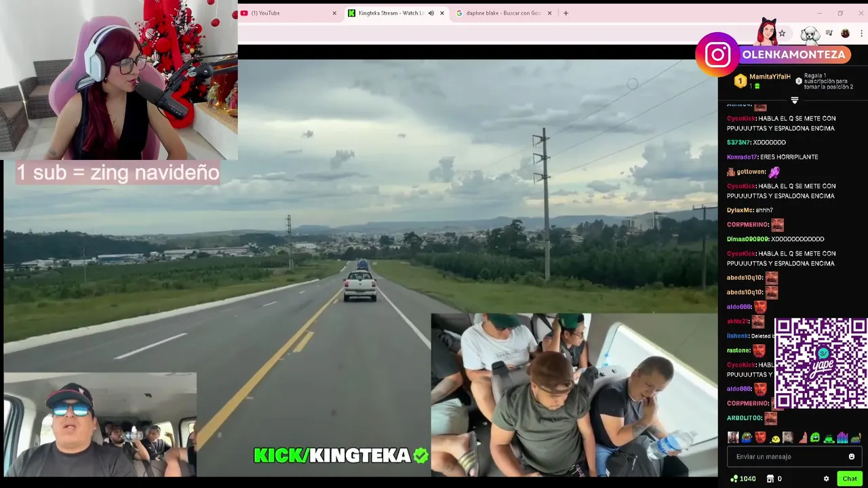Image resolution: width=868 pixels, height=488 pixels.
Task: Open chat user Dimas090909's profile
Action: pos(747,239)
